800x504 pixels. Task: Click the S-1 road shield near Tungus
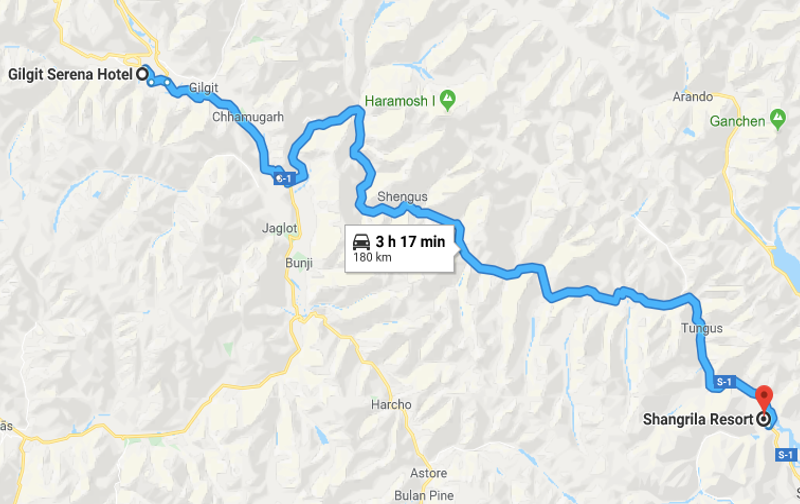click(724, 382)
